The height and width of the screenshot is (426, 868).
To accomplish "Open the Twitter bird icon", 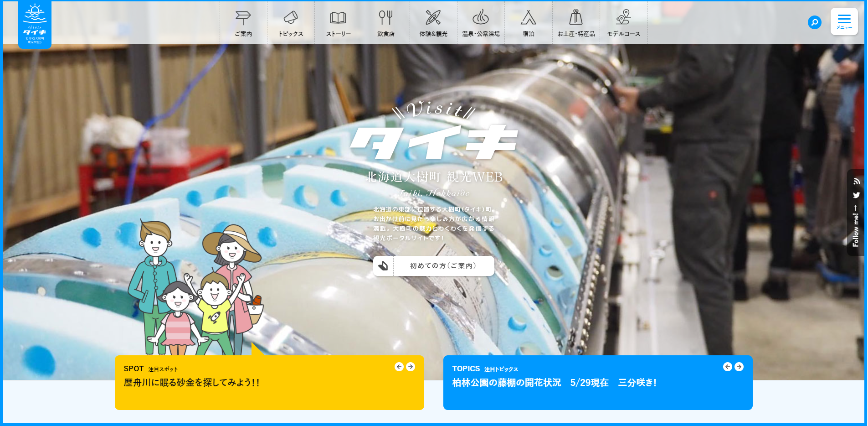I will 857,195.
